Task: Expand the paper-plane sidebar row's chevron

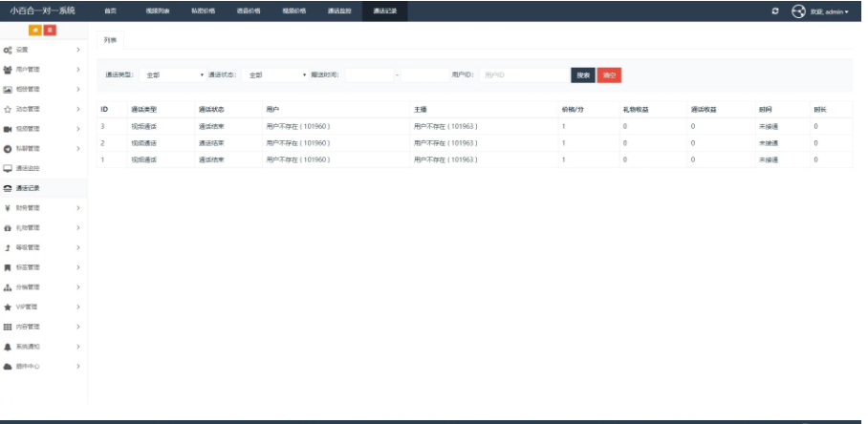Action: 78,149
